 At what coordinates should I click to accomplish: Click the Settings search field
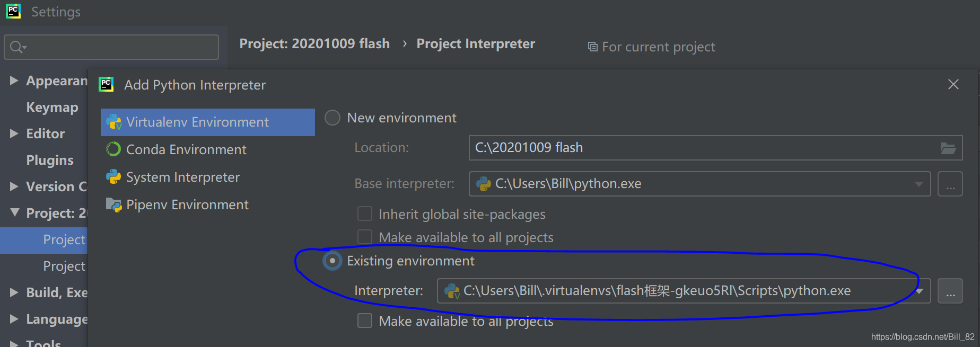(x=111, y=47)
